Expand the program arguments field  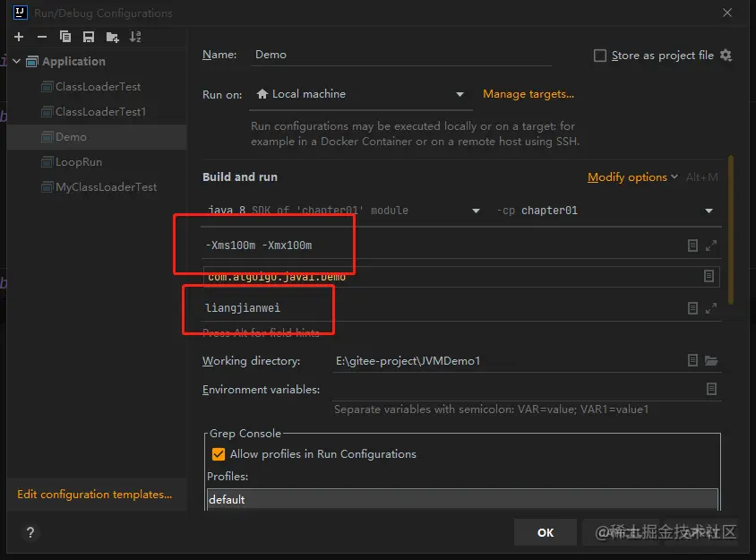tap(710, 308)
